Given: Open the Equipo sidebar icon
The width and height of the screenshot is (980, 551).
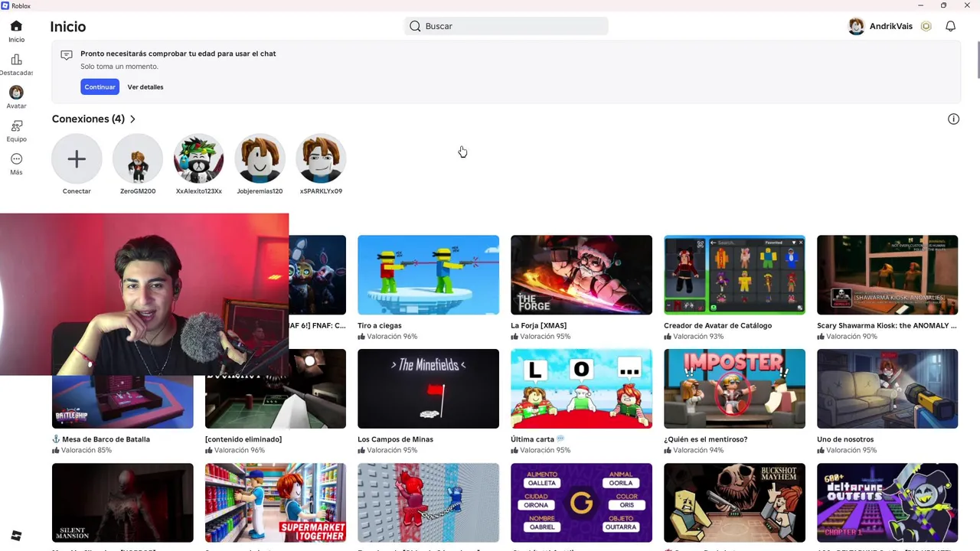Looking at the screenshot, I should 16,126.
